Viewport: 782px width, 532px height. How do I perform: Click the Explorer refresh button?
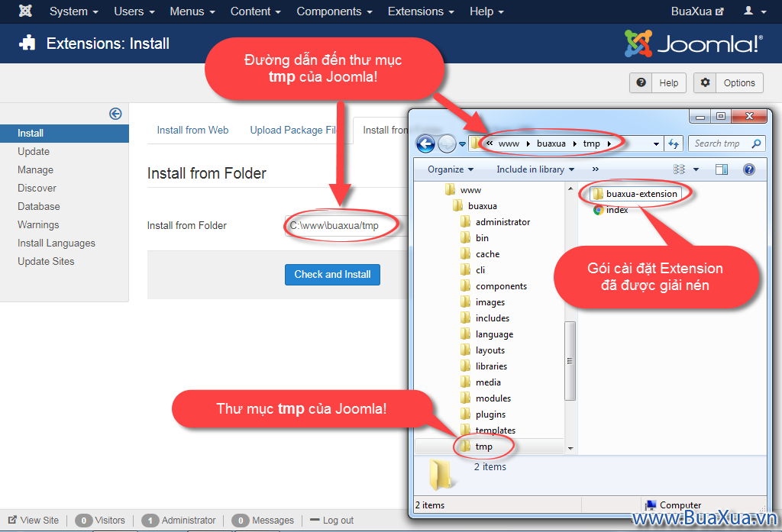point(674,144)
